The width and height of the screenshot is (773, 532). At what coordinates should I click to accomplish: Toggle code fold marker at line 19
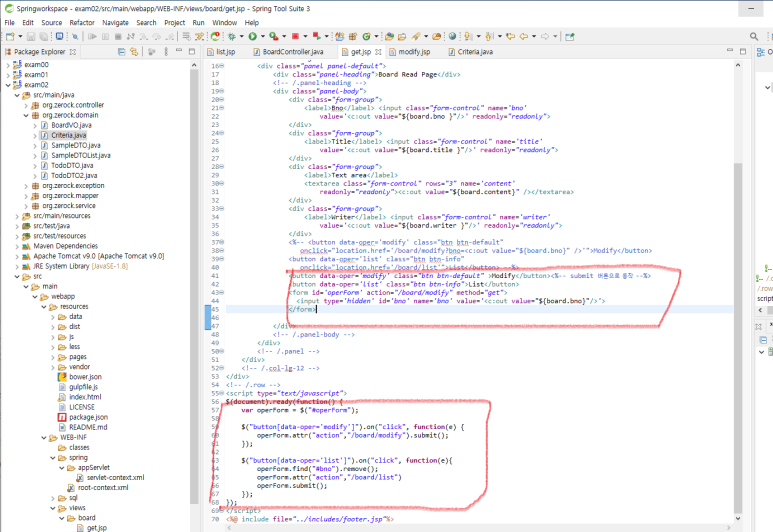221,91
